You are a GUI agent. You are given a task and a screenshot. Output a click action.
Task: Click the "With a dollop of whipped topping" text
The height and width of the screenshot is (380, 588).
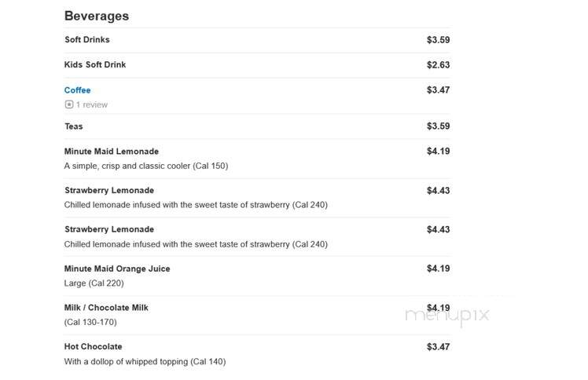[126, 362]
